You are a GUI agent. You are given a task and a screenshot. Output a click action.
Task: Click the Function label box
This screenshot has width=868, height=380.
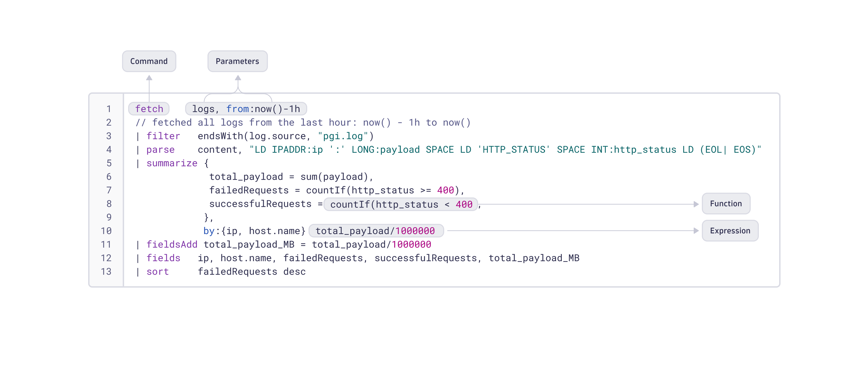(x=726, y=204)
